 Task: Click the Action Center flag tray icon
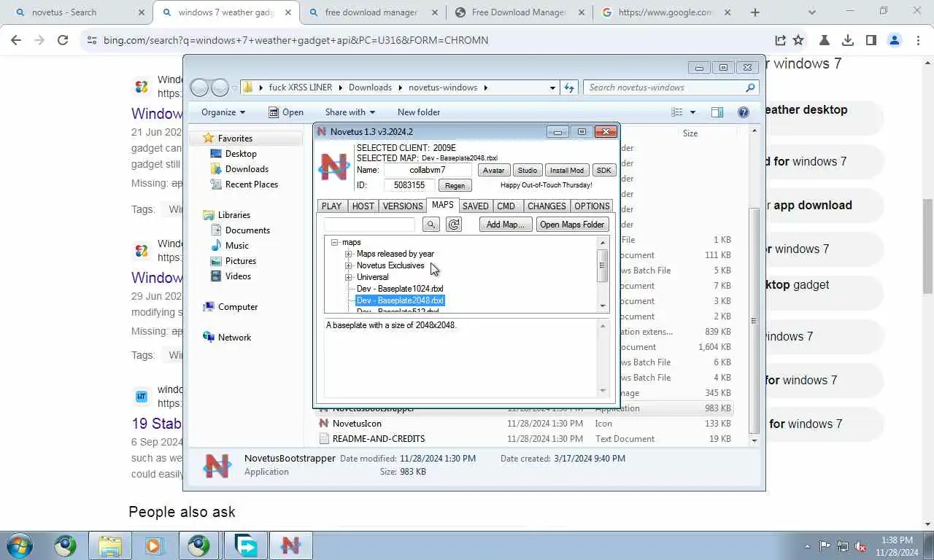[825, 546]
